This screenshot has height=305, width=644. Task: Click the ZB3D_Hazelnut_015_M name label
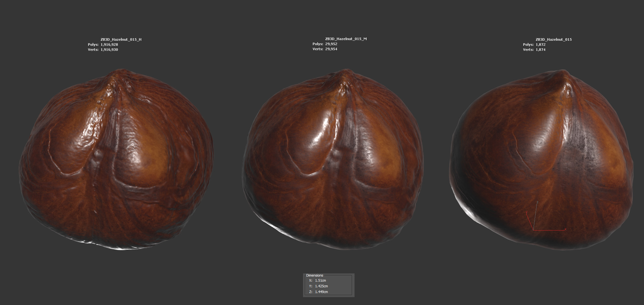pos(346,39)
